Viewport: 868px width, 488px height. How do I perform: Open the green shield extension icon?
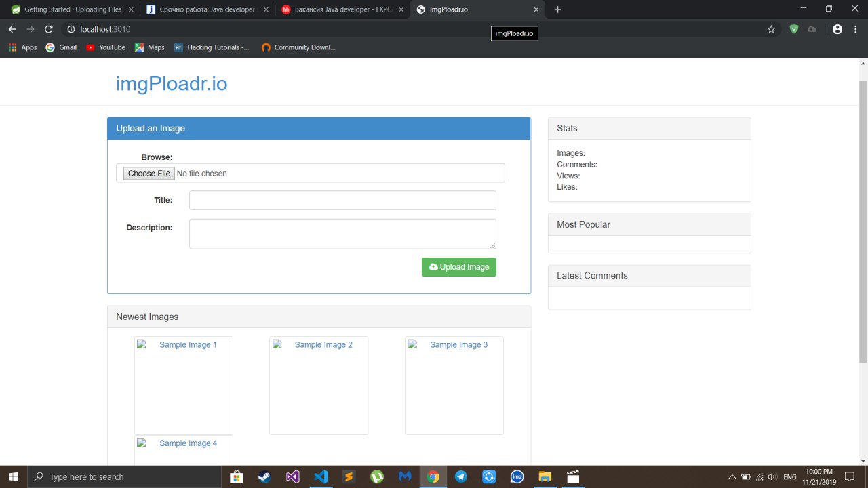(793, 29)
